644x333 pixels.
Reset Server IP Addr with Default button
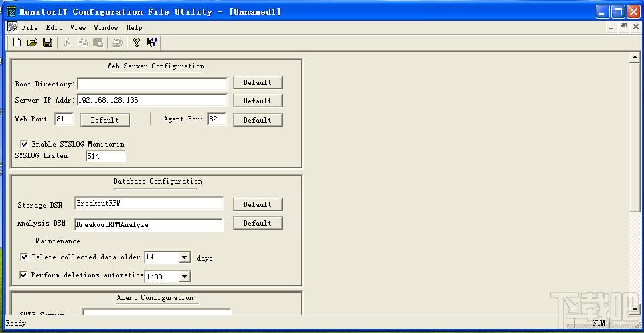pos(258,101)
